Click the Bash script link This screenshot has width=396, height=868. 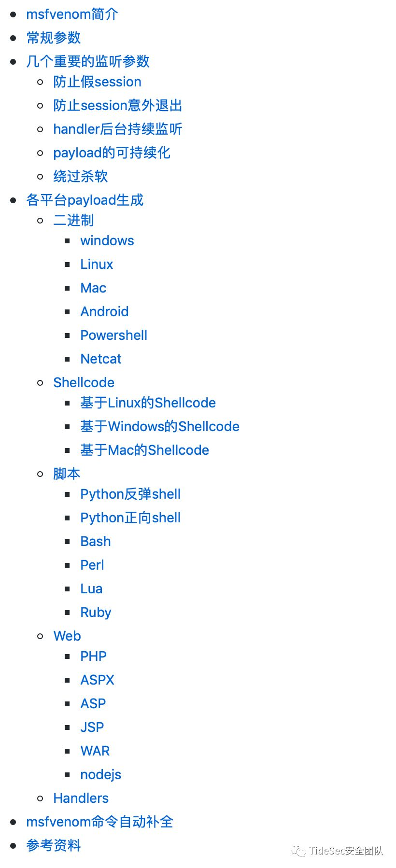(x=96, y=541)
